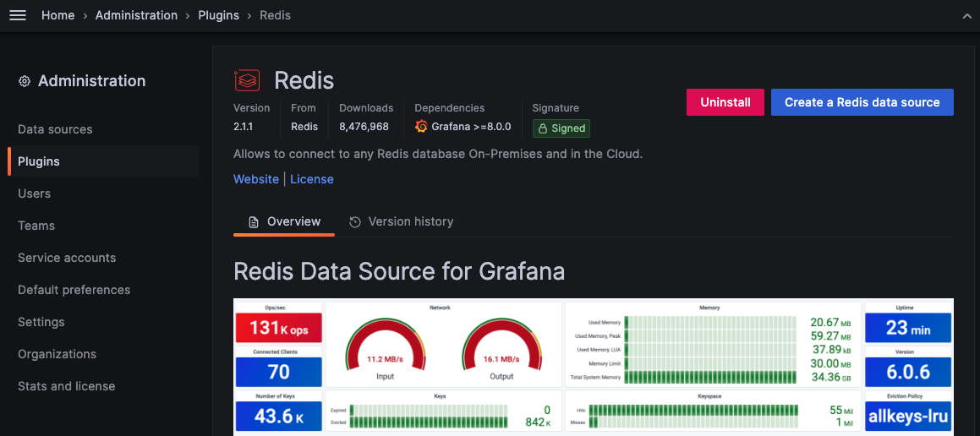Uninstall the Redis plugin

tap(725, 102)
